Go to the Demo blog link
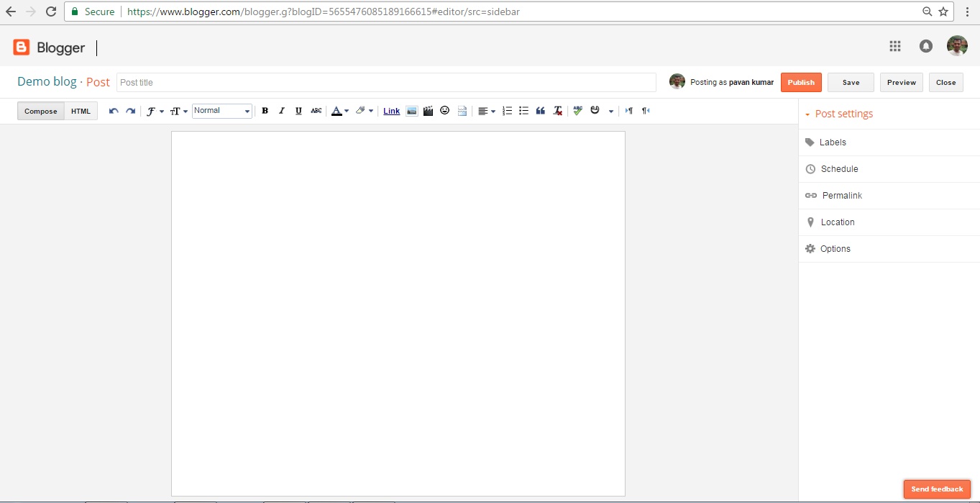This screenshot has width=980, height=503. pos(47,81)
